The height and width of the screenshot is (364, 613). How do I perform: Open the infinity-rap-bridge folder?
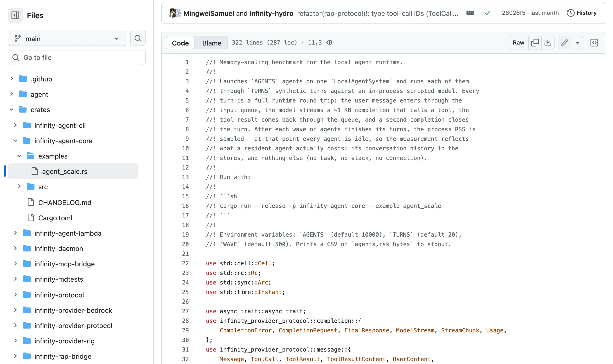click(x=63, y=356)
